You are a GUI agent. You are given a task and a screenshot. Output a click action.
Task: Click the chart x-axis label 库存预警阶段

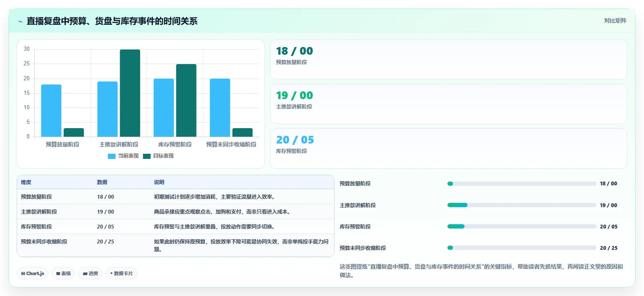(175, 144)
